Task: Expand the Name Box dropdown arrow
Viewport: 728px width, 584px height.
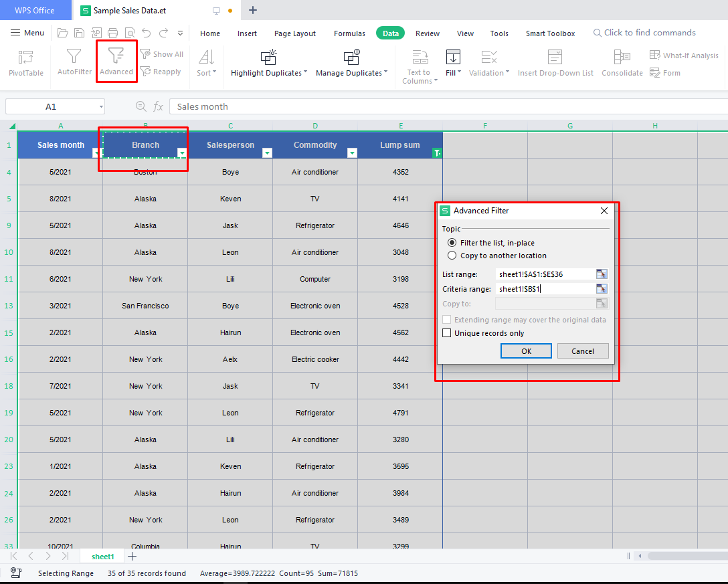Action: (101, 107)
